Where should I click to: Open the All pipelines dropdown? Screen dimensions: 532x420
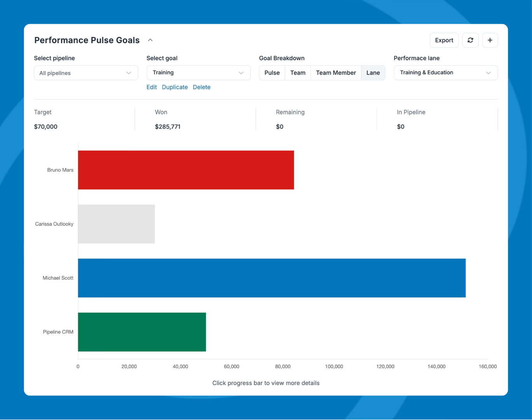[x=86, y=73]
